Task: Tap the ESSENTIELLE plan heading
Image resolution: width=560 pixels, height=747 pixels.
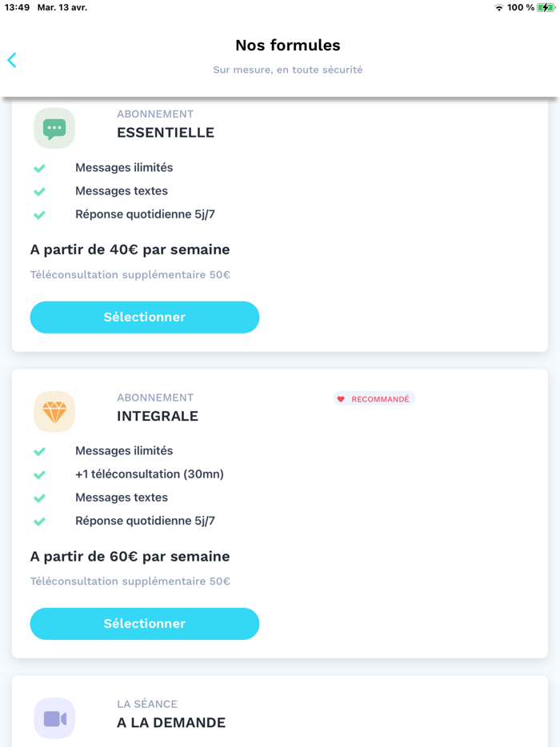Action: click(x=166, y=133)
